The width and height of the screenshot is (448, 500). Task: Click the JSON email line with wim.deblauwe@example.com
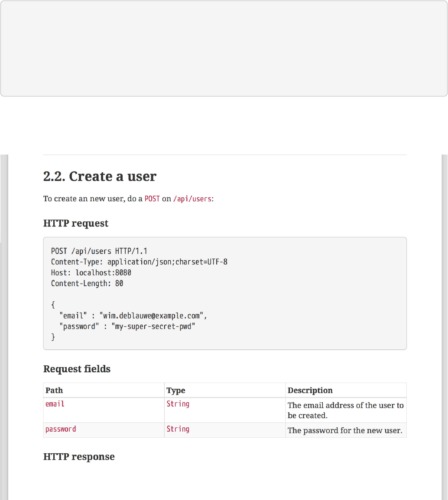(x=133, y=316)
